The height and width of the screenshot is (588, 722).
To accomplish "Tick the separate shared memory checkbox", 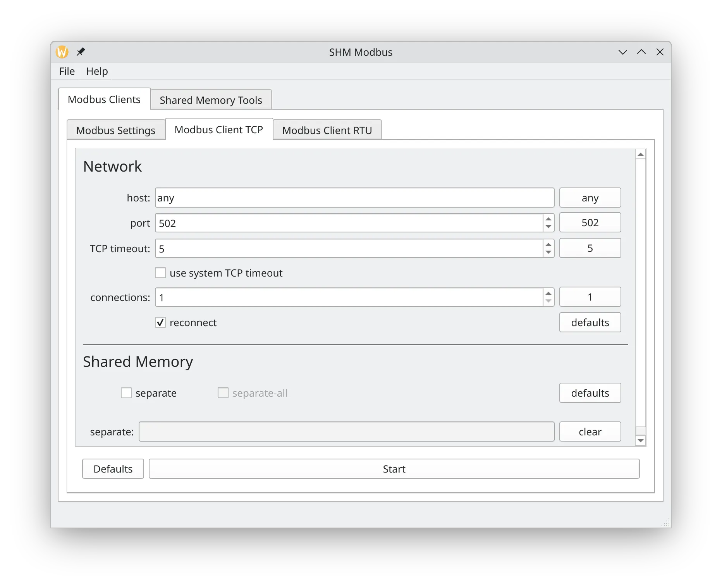I will pos(126,393).
